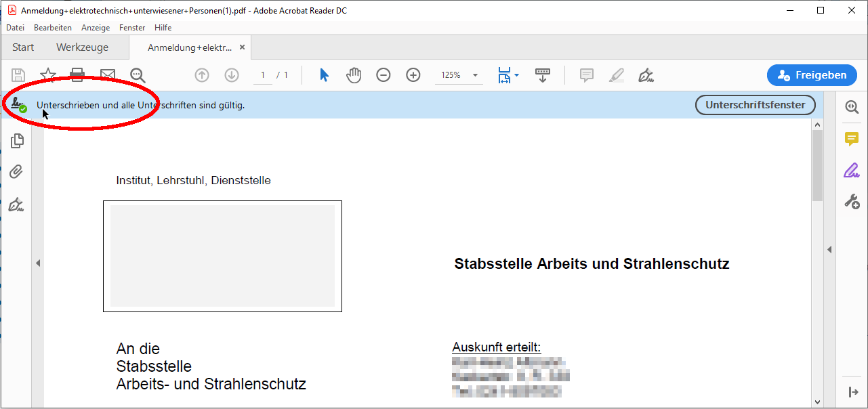
Task: Open the 125% zoom level dropdown
Action: tap(475, 75)
